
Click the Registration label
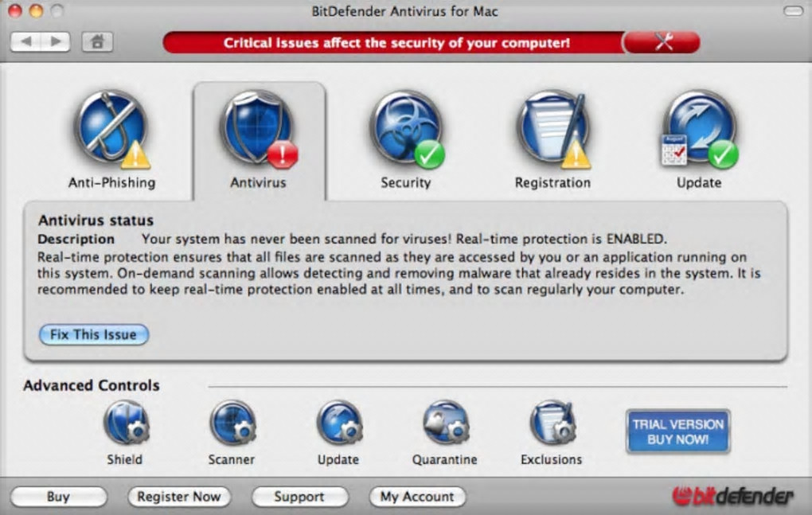click(x=552, y=183)
